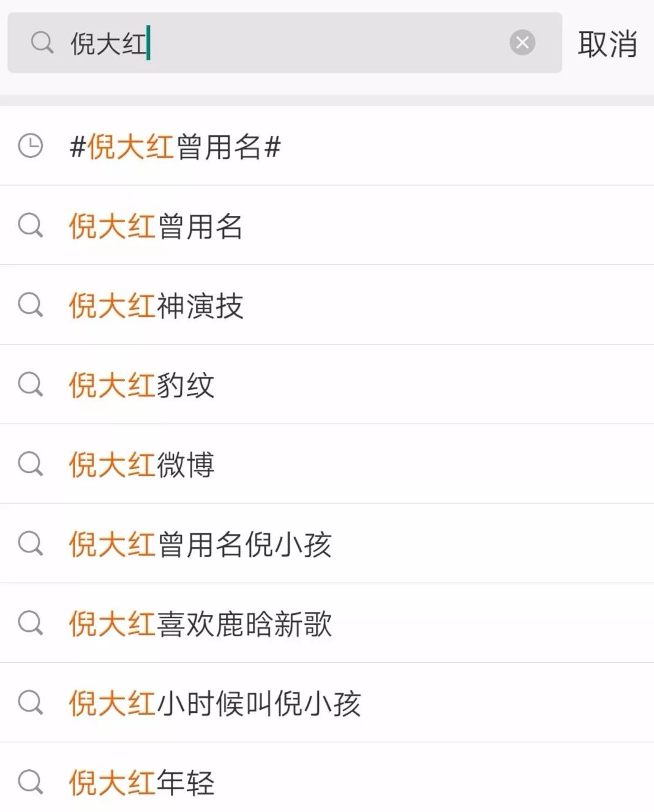Open suggestion 倪大红年轻
The image size is (654, 812).
[327, 778]
